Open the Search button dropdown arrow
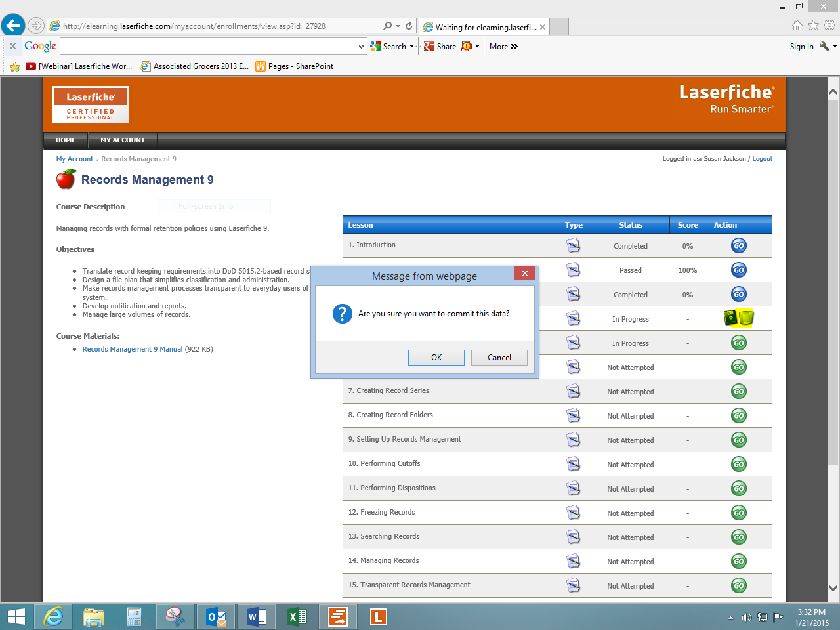Screen dimensions: 840x630 tap(411, 47)
